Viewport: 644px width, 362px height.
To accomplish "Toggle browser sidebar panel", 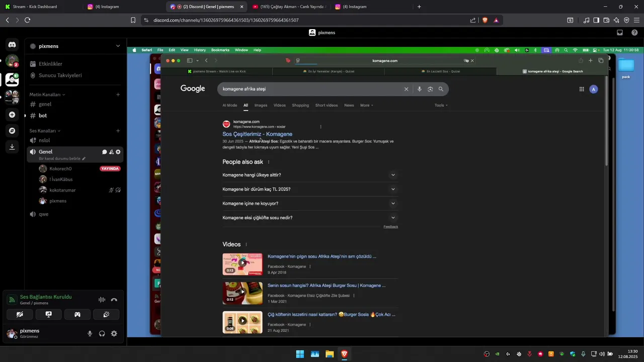I will click(x=596, y=20).
